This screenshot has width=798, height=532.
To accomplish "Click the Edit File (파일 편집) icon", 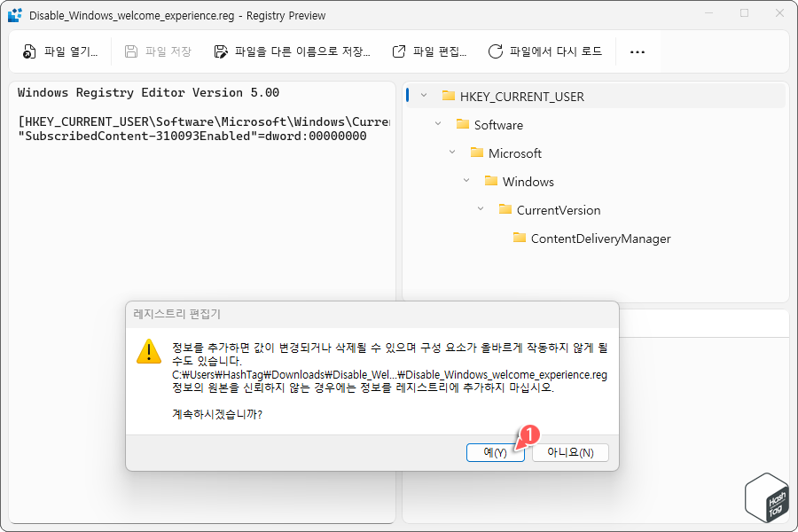I will 399,51.
